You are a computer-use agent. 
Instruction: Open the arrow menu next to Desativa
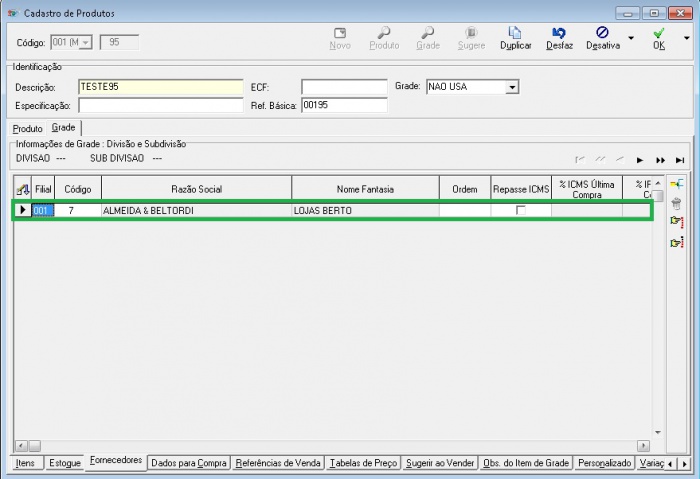pyautogui.click(x=630, y=40)
